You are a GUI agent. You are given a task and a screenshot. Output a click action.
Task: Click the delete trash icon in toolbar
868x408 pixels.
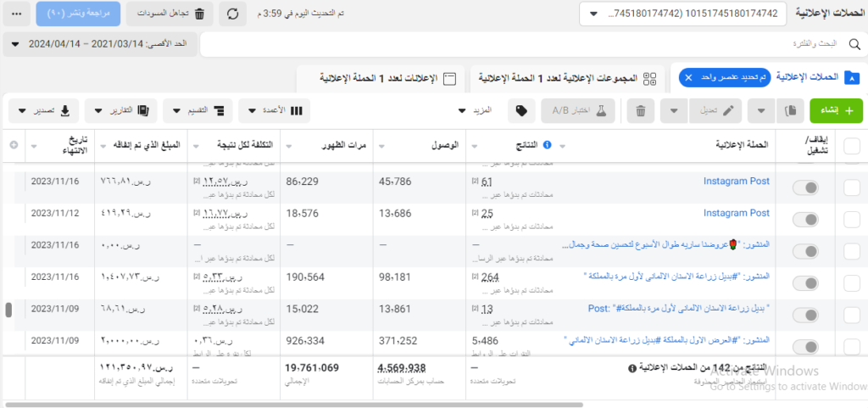click(x=641, y=111)
